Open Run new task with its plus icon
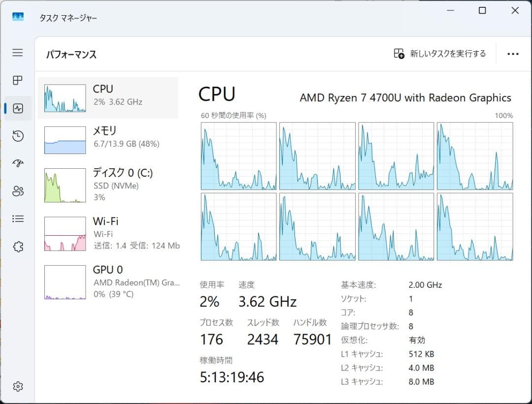The height and width of the screenshot is (404, 532). [399, 54]
